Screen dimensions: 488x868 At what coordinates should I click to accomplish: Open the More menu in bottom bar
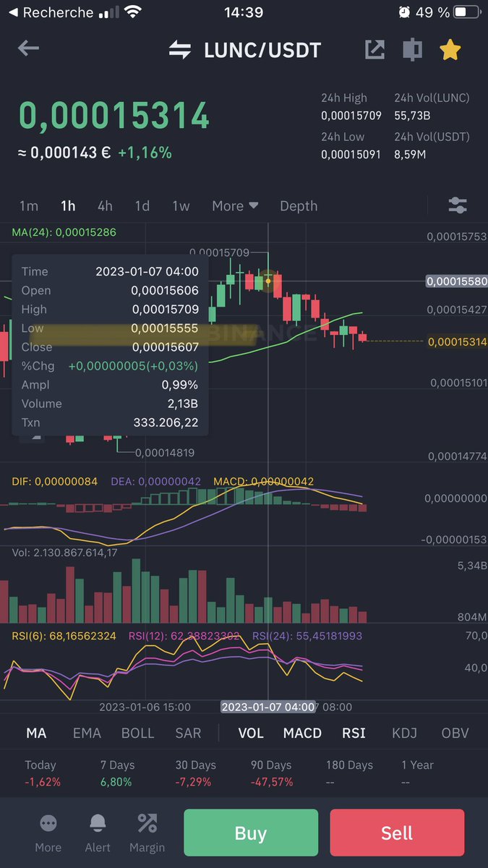tap(48, 832)
